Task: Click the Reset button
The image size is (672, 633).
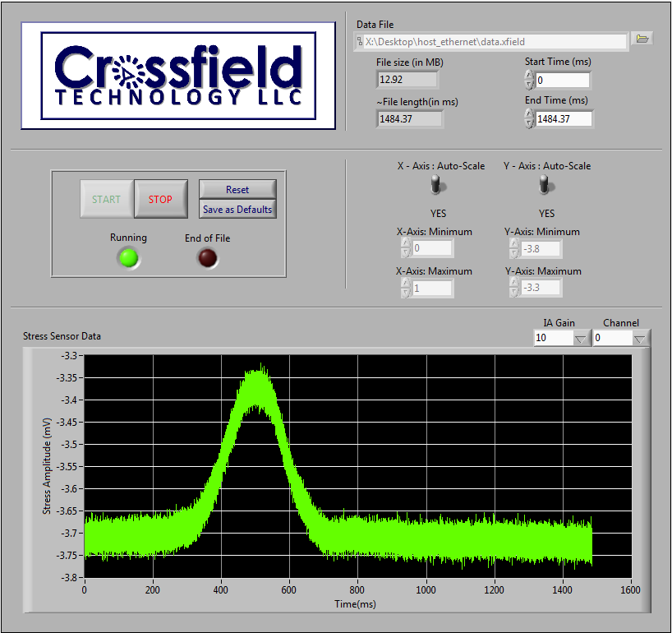Action: click(237, 189)
